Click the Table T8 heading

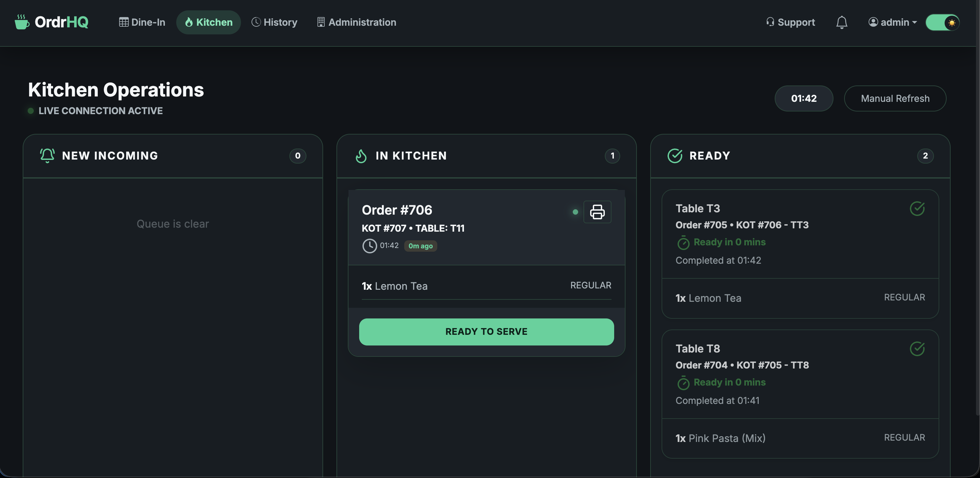698,348
